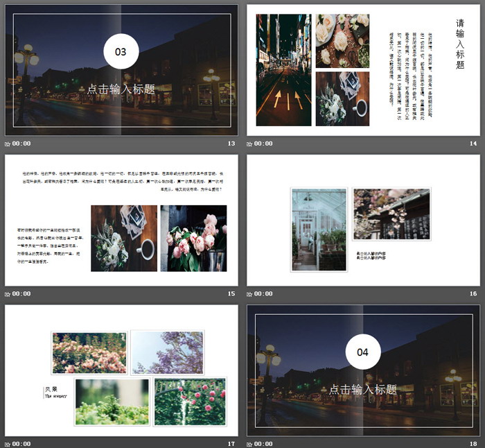Viewport: 485px width, 448px height.
Task: Select slide 14 with the vertical Chinese title
Action: coord(363,70)
